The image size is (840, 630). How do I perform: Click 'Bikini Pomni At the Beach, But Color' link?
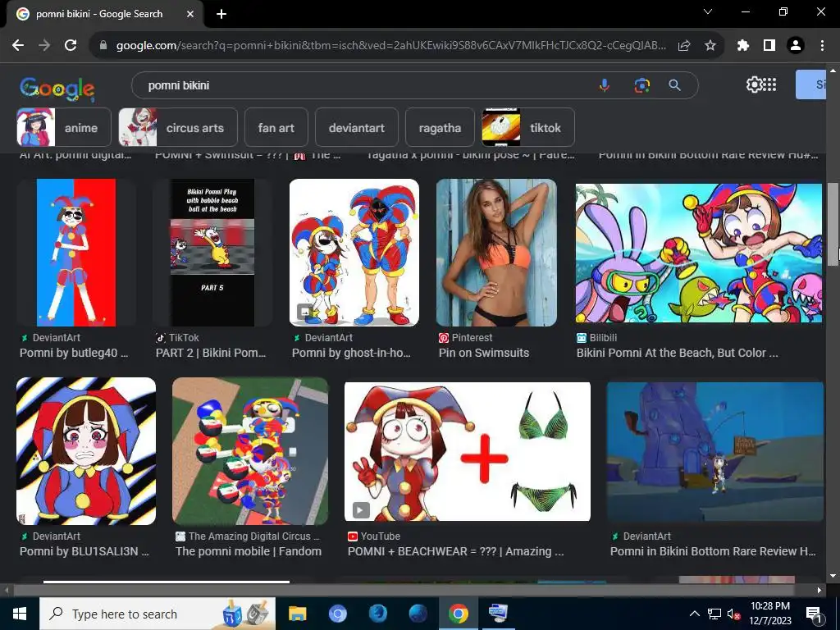677,353
